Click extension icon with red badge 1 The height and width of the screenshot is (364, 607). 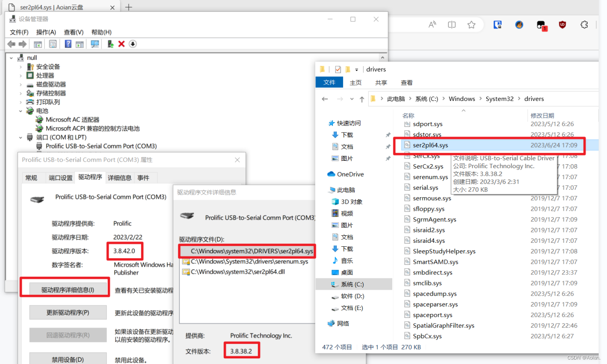click(x=542, y=25)
